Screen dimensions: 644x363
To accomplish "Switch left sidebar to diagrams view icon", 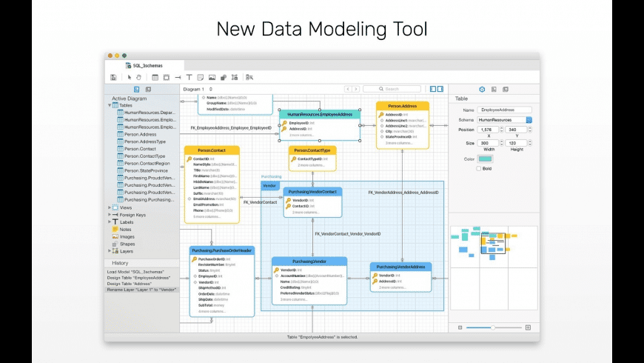I will point(148,89).
